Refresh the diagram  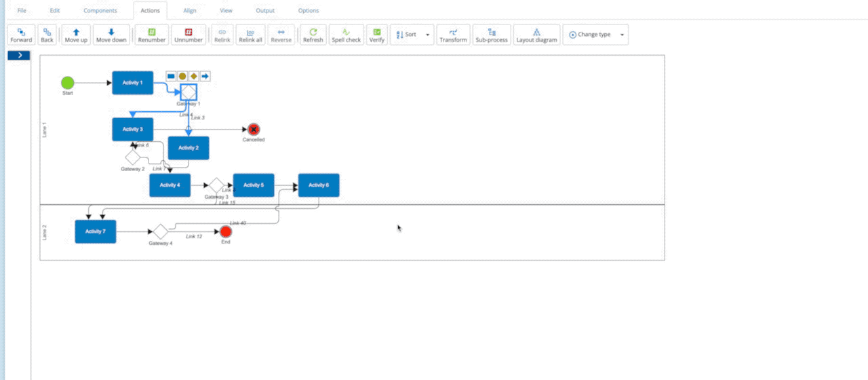click(313, 35)
